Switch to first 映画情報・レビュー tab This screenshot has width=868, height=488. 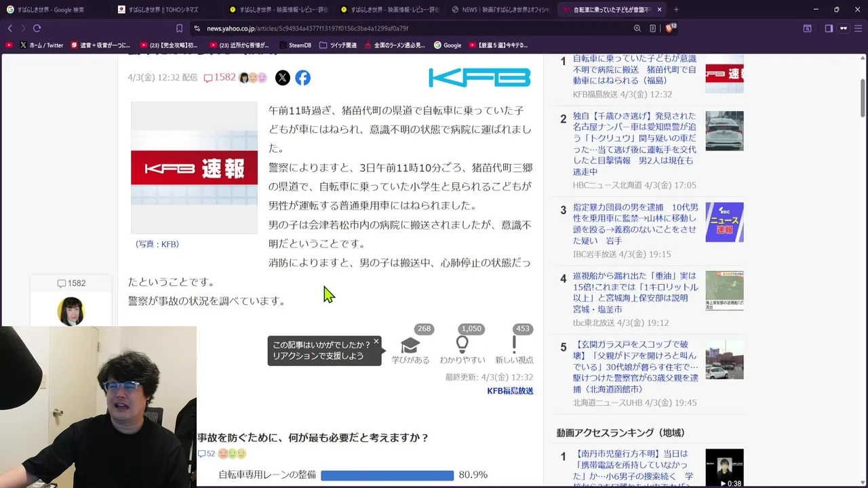click(x=278, y=9)
